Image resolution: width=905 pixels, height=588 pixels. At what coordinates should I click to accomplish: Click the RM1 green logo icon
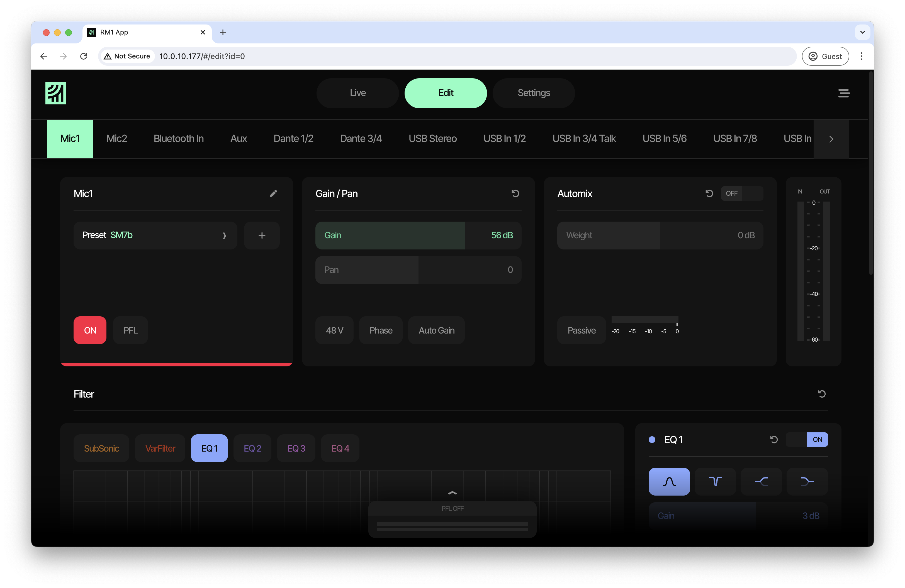click(x=55, y=93)
